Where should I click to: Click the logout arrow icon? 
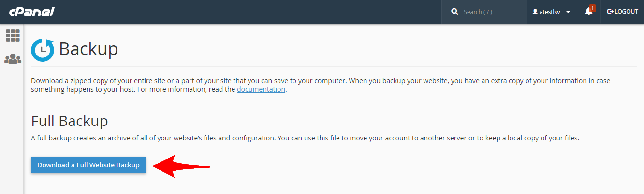(x=610, y=12)
